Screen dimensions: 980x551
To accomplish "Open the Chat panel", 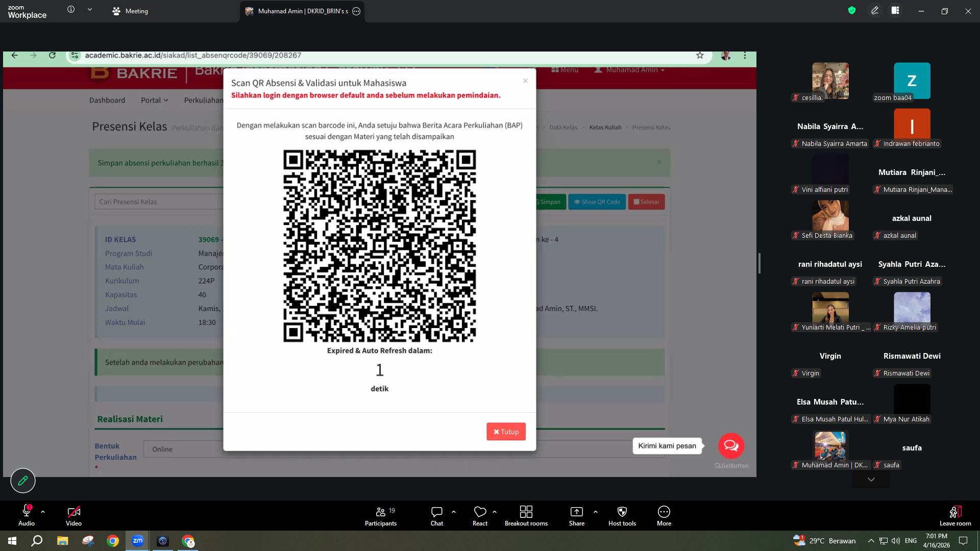I will click(437, 515).
